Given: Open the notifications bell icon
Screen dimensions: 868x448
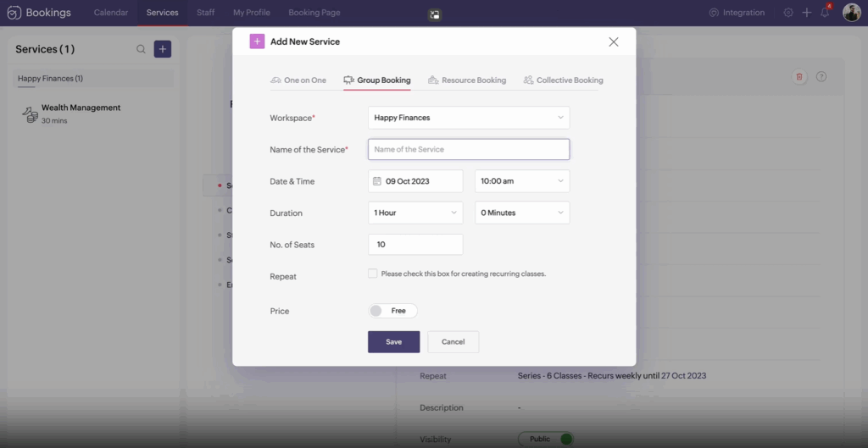Looking at the screenshot, I should click(x=825, y=13).
